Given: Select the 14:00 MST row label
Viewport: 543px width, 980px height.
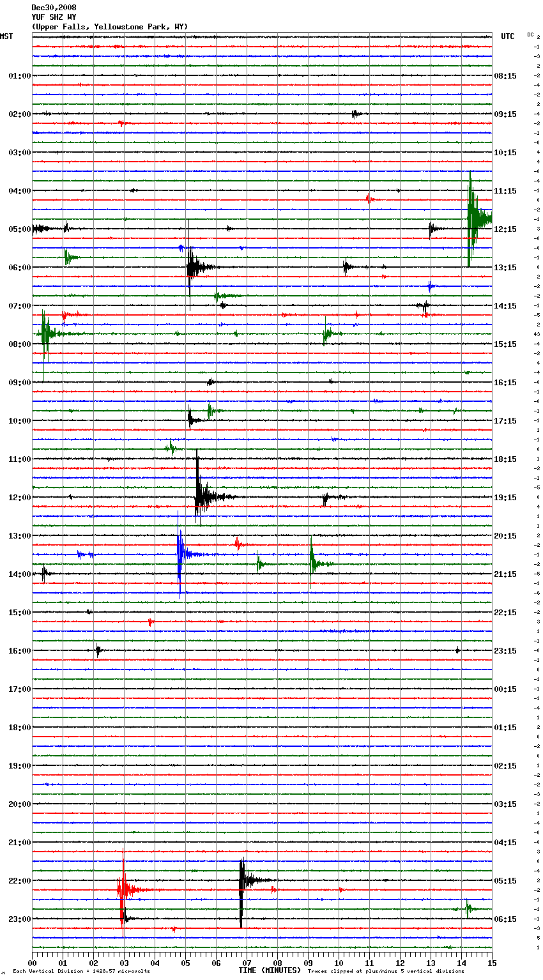Looking at the screenshot, I should [19, 574].
